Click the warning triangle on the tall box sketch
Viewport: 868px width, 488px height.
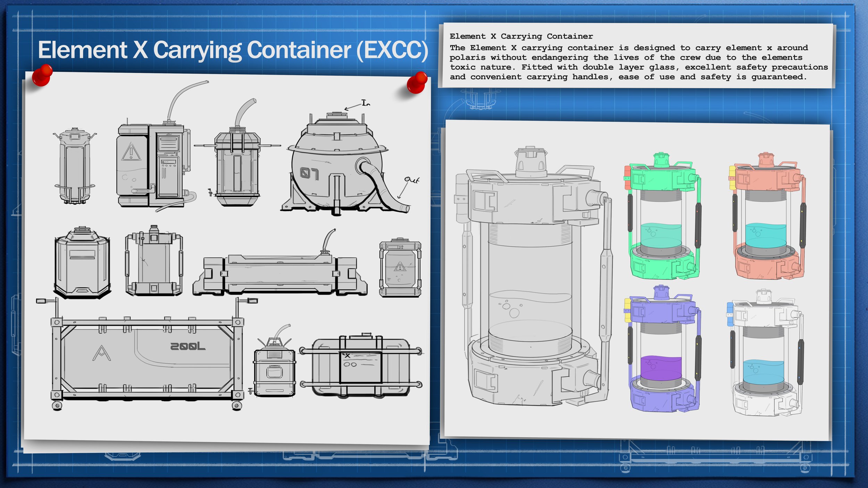[131, 151]
